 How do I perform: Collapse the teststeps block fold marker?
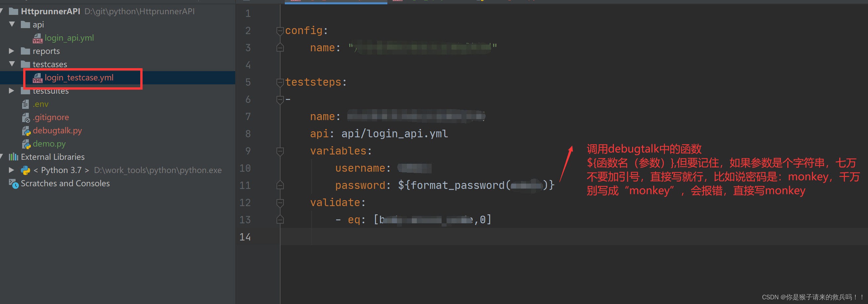coord(280,82)
